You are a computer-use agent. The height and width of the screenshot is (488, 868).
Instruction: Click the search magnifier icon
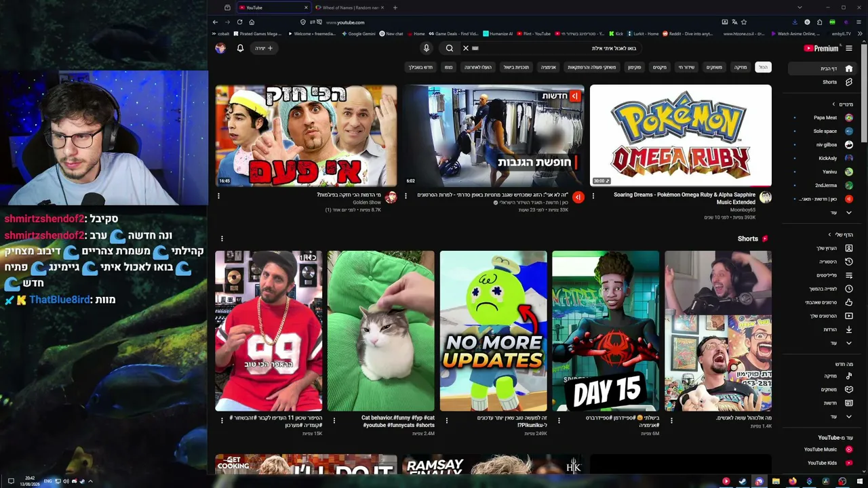[449, 48]
